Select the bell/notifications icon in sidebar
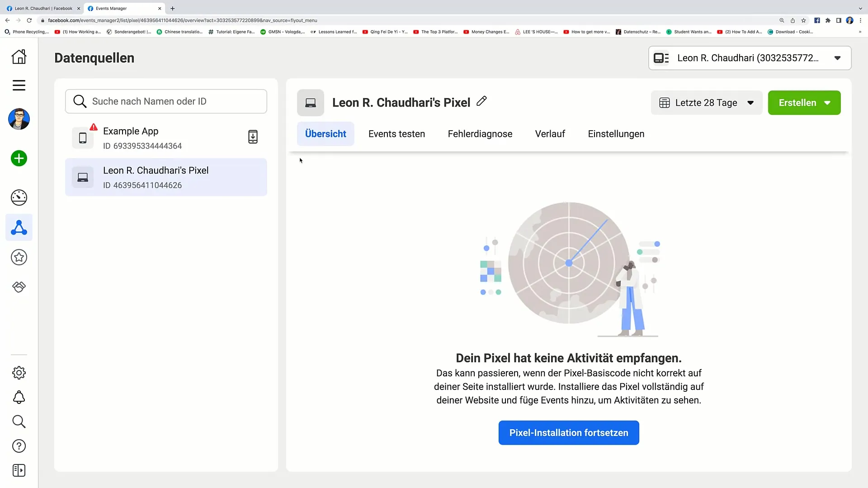Image resolution: width=868 pixels, height=488 pixels. (x=19, y=398)
